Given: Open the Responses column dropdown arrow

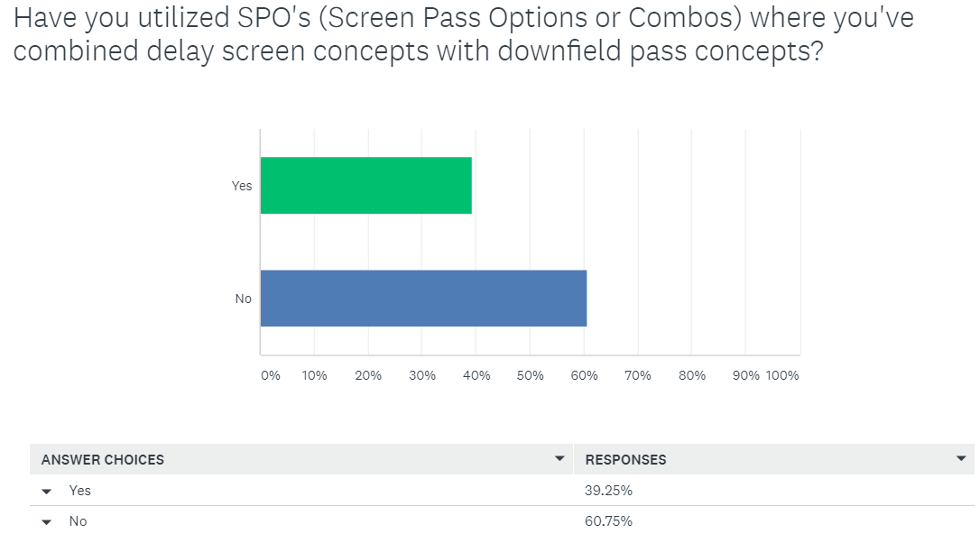Looking at the screenshot, I should 960,459.
